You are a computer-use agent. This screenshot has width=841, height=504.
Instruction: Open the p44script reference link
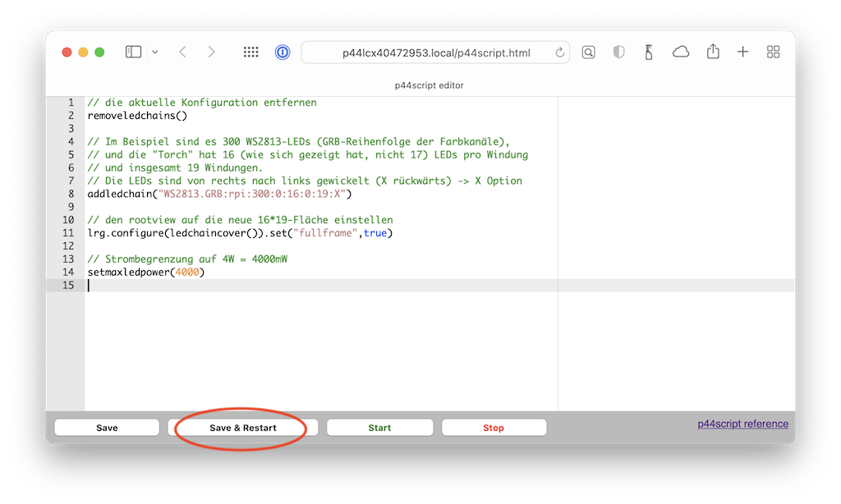[742, 423]
